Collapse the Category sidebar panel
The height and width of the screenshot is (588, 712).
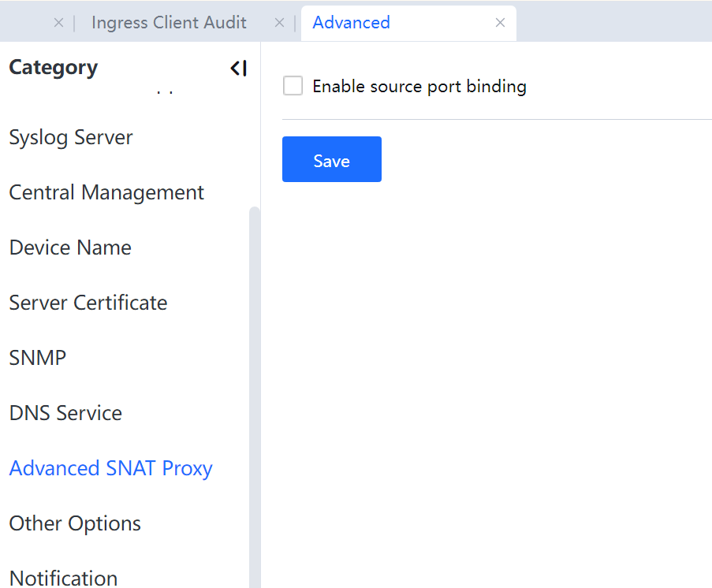(x=239, y=69)
